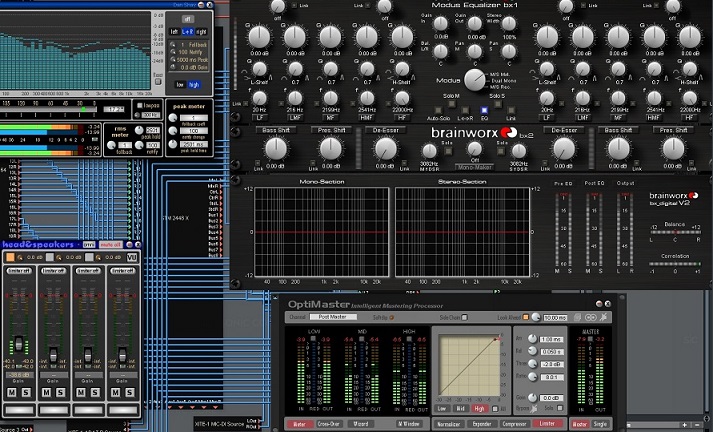Click the horizontal level slider with green marker in analyzer
Image resolution: width=713 pixels, height=432 pixels.
(48, 110)
